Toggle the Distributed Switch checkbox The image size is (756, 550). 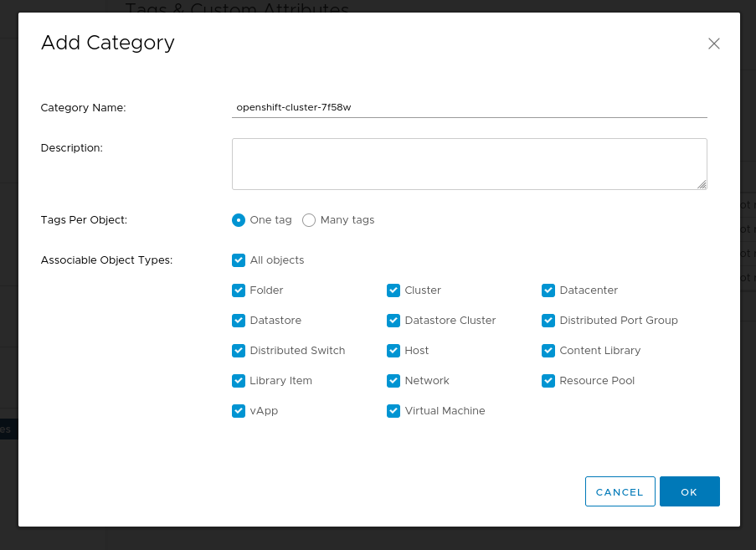tap(239, 351)
